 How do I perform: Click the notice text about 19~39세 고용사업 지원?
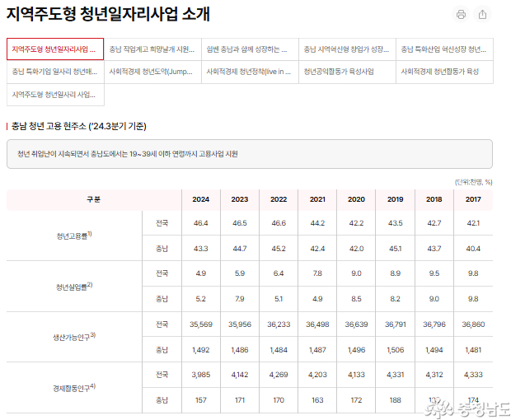pyautogui.click(x=128, y=154)
